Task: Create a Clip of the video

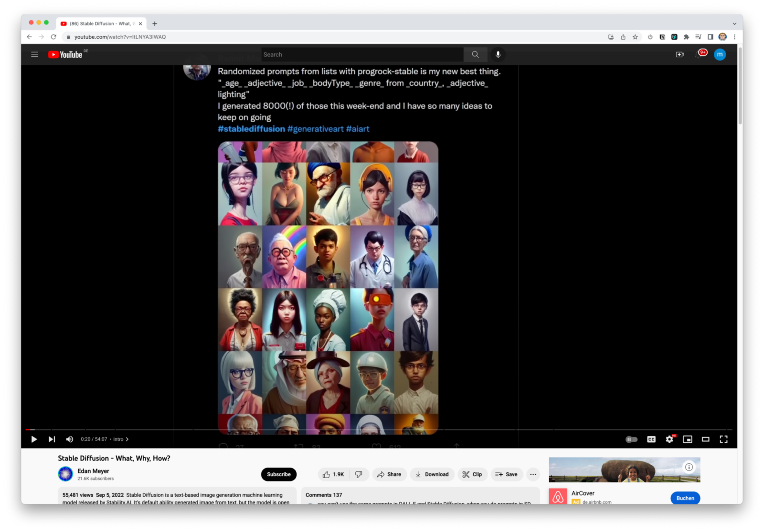Action: coord(472,474)
